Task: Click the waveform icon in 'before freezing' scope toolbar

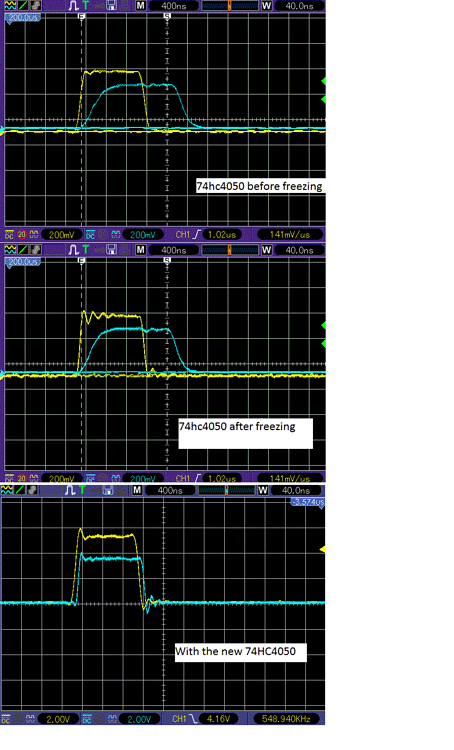Action: click(10, 6)
